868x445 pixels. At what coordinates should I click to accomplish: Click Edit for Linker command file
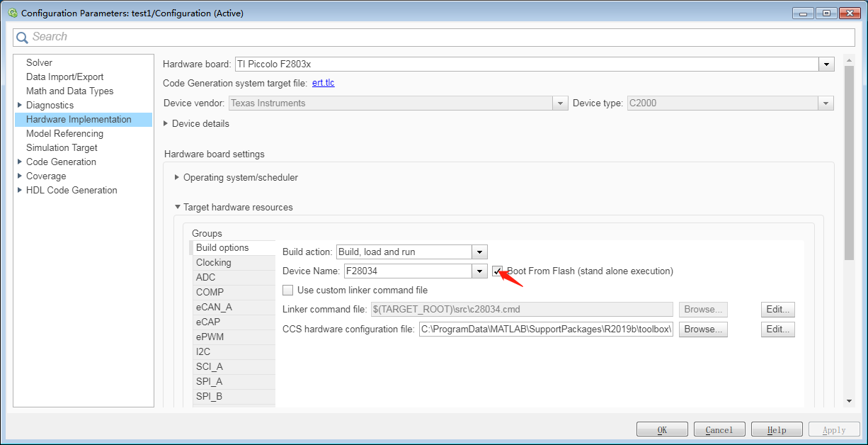pyautogui.click(x=777, y=310)
